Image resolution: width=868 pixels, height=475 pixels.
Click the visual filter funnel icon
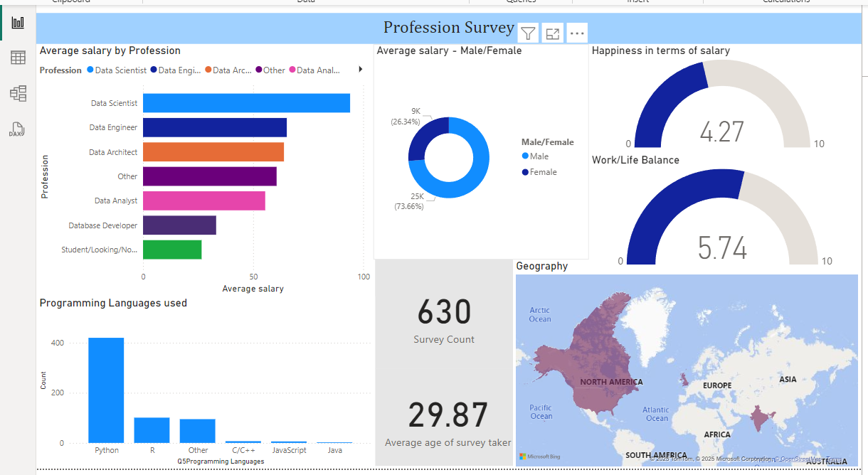[x=528, y=33]
